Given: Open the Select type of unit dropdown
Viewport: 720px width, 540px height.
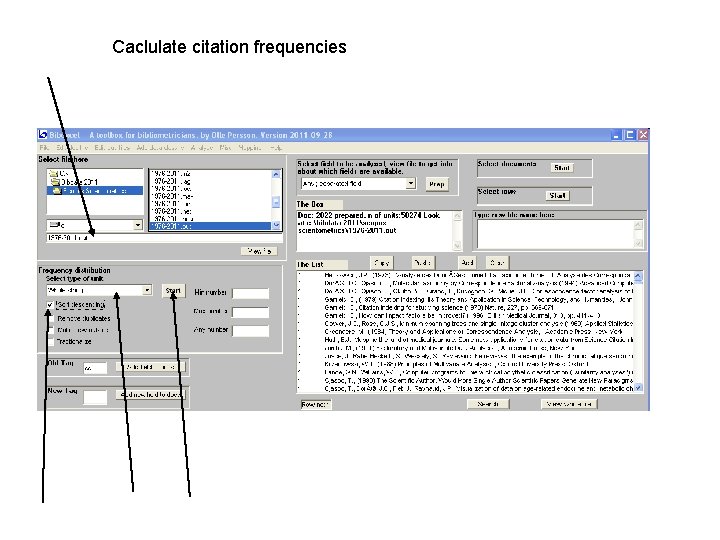Looking at the screenshot, I should tap(146, 290).
